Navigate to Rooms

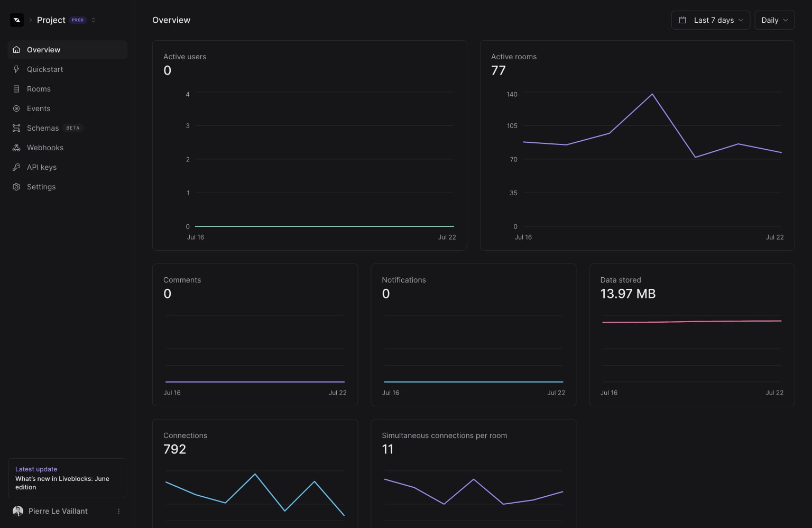[68, 89]
